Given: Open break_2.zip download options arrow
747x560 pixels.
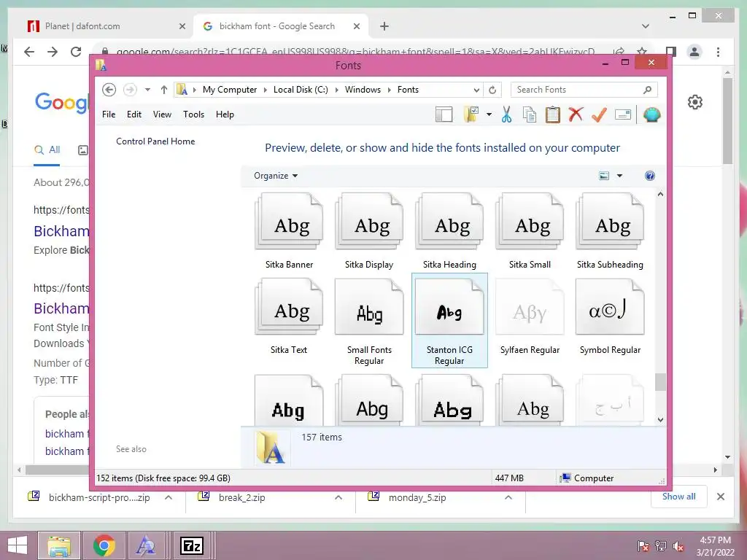Looking at the screenshot, I should tap(338, 497).
